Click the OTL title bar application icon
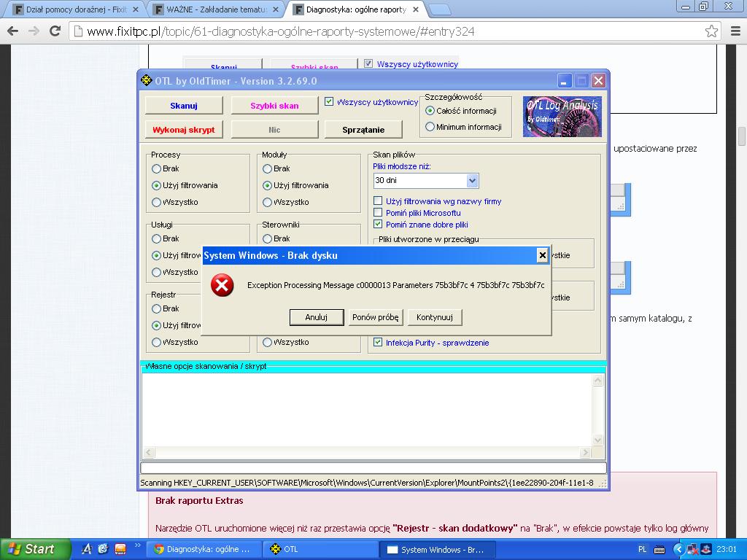The width and height of the screenshot is (747, 560). coord(146,80)
